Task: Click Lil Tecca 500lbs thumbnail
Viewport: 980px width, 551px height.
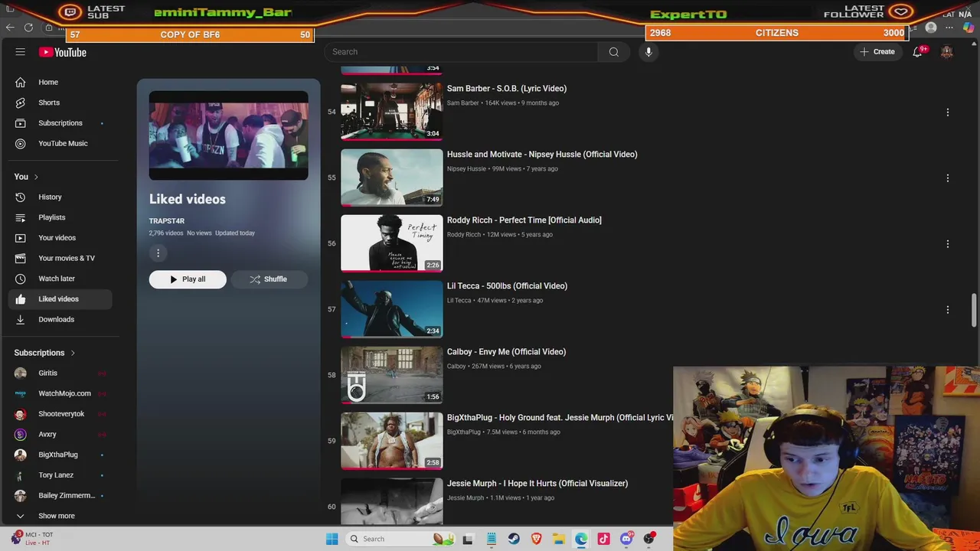Action: pyautogui.click(x=392, y=309)
